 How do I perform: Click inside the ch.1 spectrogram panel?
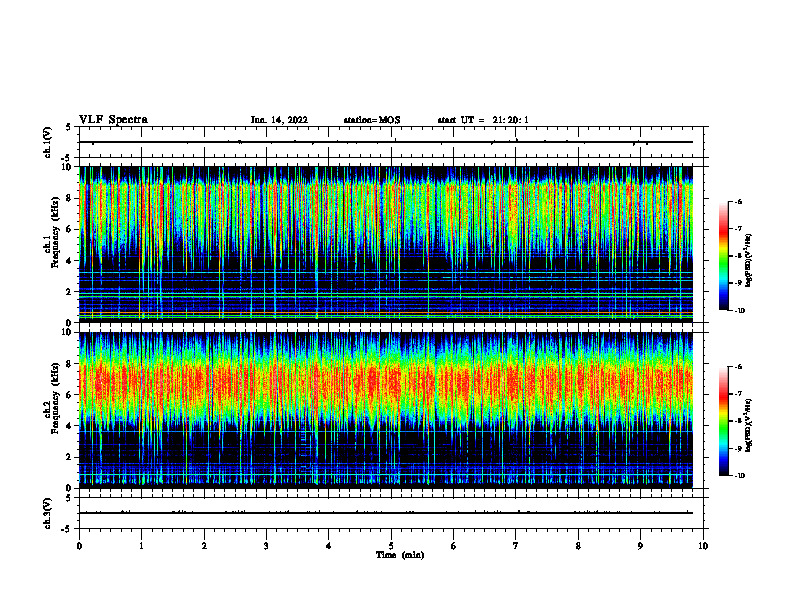click(386, 244)
